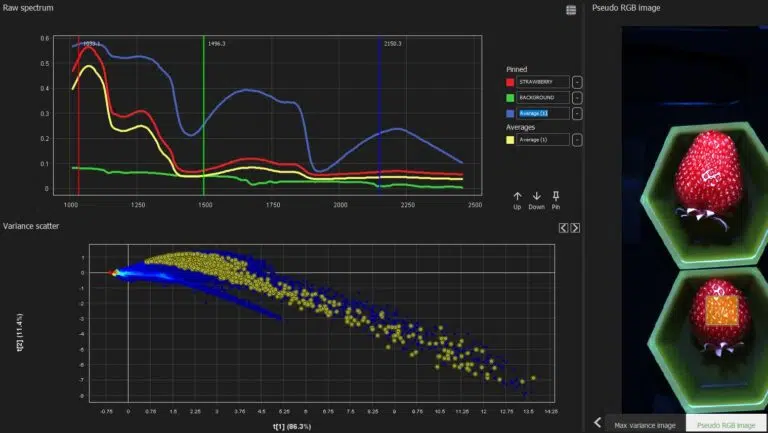
Task: Remove the BACKGROUND pinned spectrum
Action: [577, 98]
